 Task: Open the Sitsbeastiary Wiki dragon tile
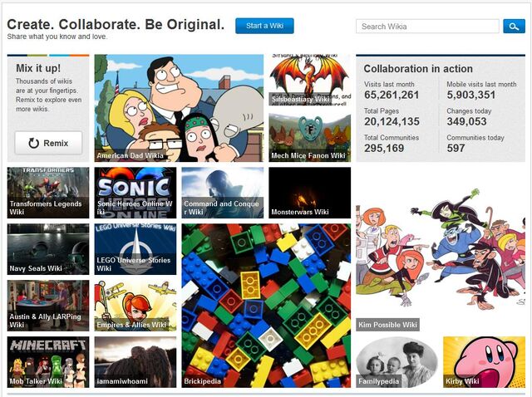click(310, 80)
